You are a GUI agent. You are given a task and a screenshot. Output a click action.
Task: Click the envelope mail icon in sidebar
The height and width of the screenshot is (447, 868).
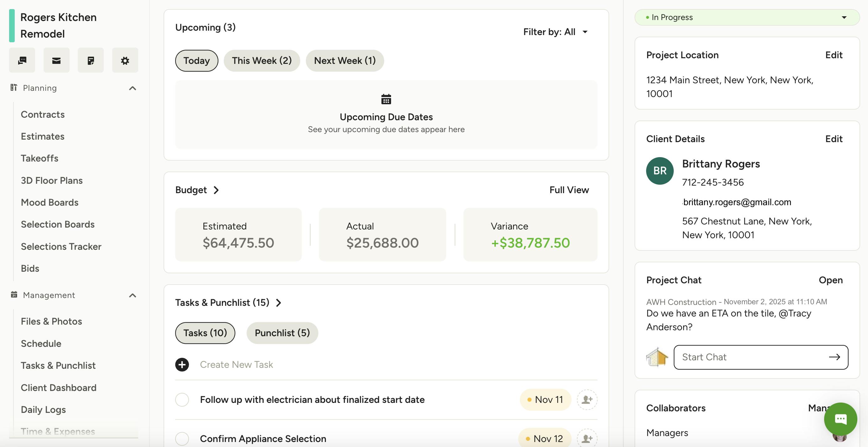[56, 60]
